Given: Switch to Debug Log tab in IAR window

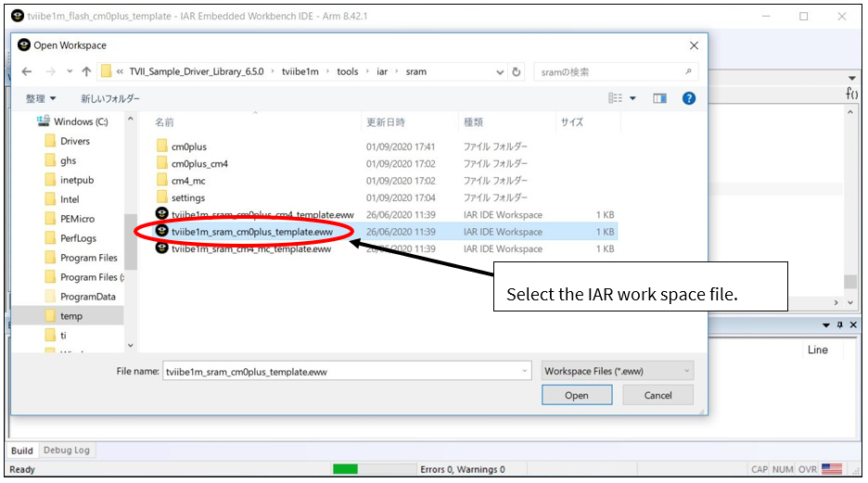Looking at the screenshot, I should pos(67,451).
